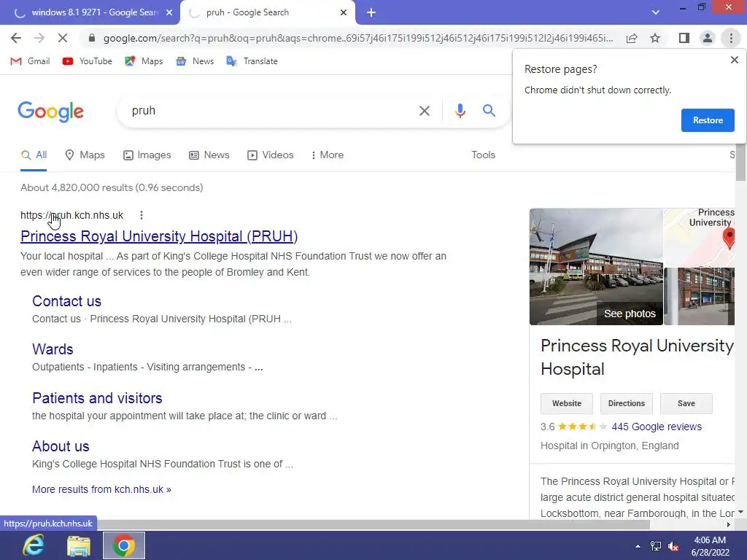Open the Wards sitelink
Screen dimensions: 747x560
pos(53,349)
